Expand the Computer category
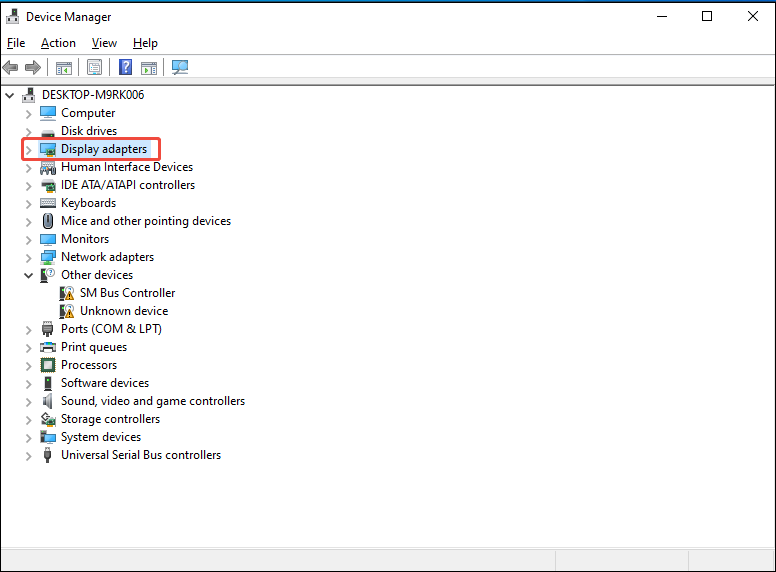 point(29,114)
